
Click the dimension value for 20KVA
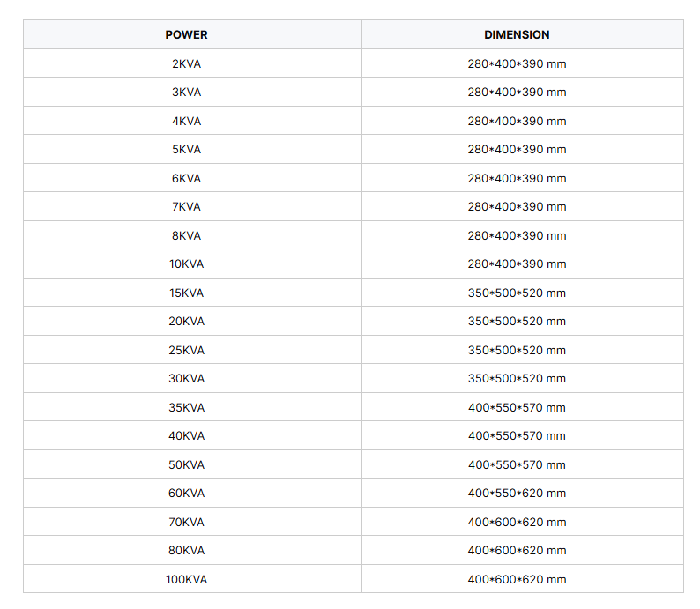click(x=517, y=322)
